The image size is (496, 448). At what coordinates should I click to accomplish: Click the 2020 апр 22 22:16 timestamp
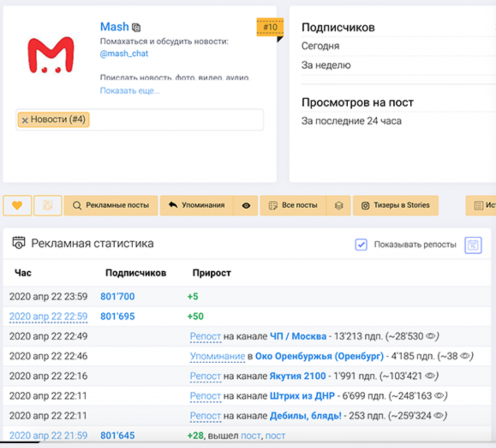tap(48, 376)
